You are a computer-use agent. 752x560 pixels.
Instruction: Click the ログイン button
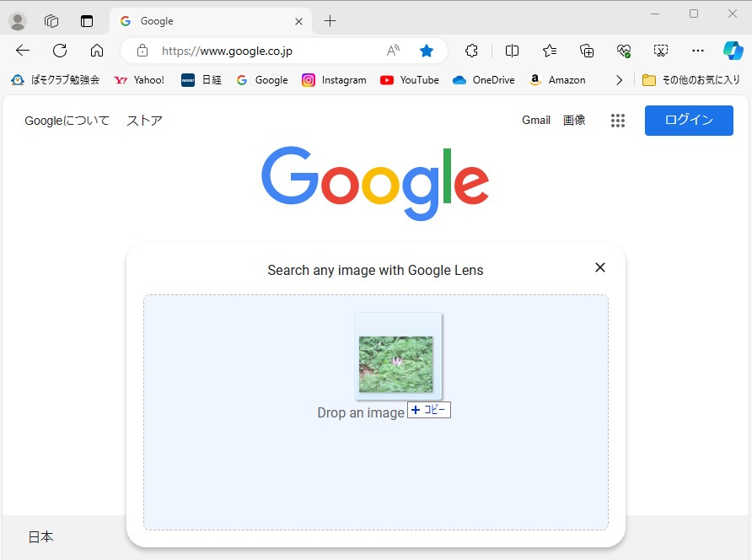[689, 121]
